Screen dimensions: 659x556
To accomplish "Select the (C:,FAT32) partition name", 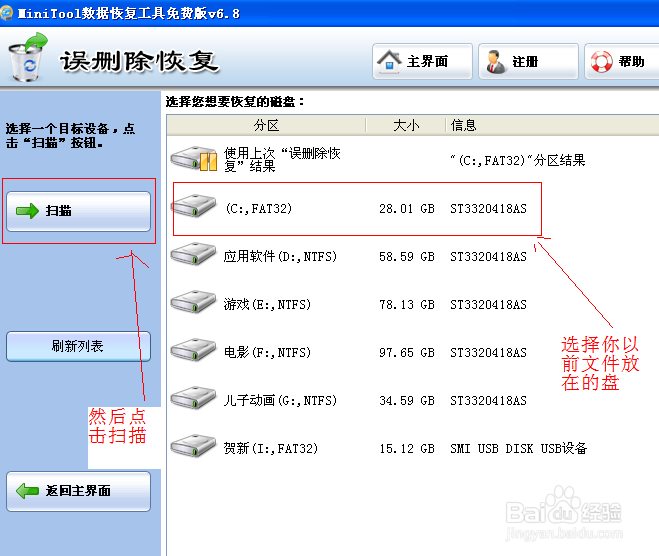I will (x=258, y=208).
